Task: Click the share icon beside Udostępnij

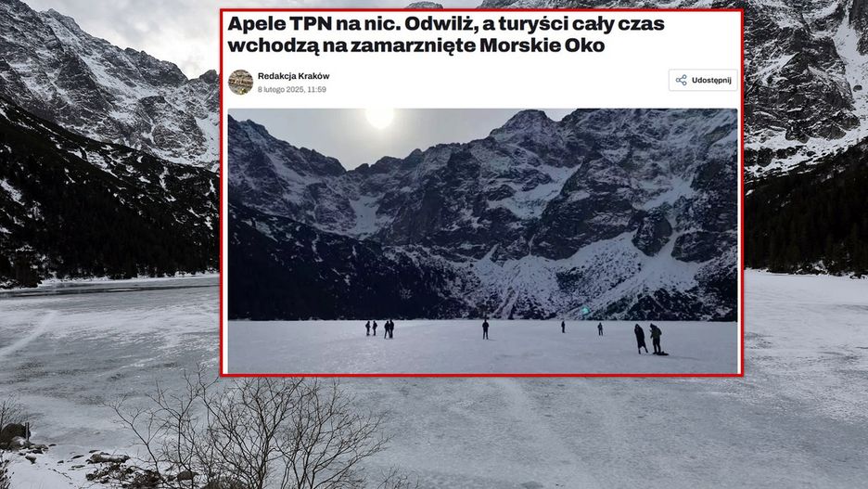Action: [x=681, y=81]
